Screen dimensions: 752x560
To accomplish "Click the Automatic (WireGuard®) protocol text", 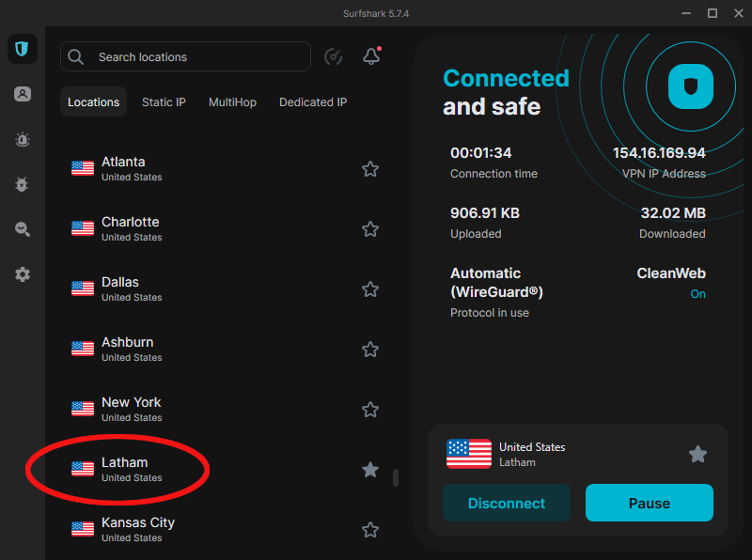I will click(x=496, y=283).
